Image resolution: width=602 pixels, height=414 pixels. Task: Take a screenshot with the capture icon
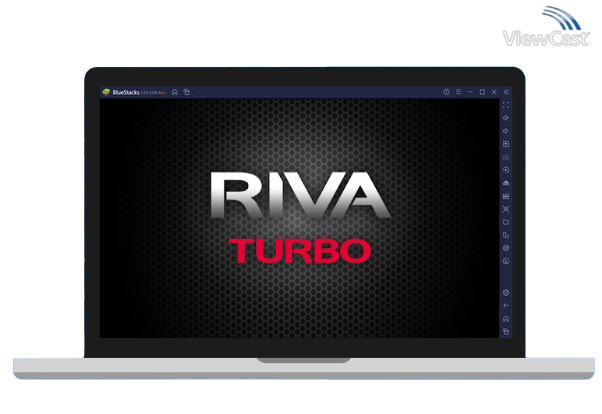tap(506, 209)
